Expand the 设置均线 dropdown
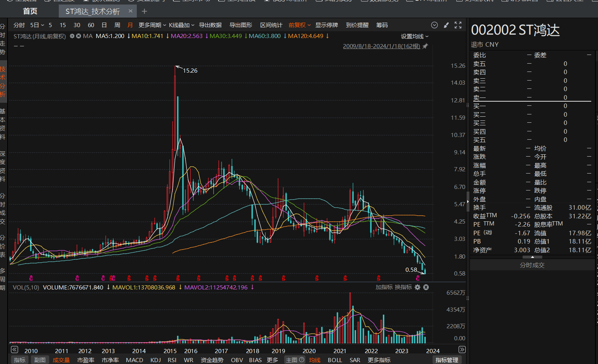The image size is (598, 364). (414, 37)
